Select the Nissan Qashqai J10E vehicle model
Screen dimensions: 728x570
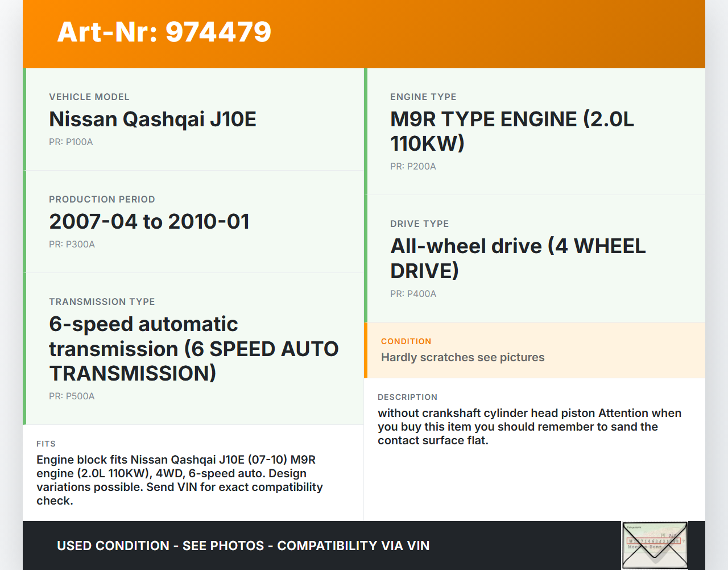click(x=152, y=119)
